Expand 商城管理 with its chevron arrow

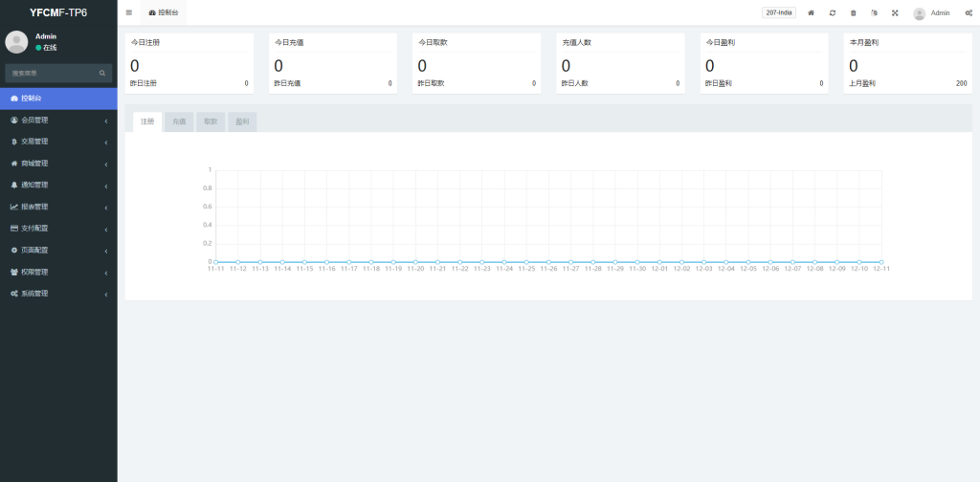[x=106, y=164]
